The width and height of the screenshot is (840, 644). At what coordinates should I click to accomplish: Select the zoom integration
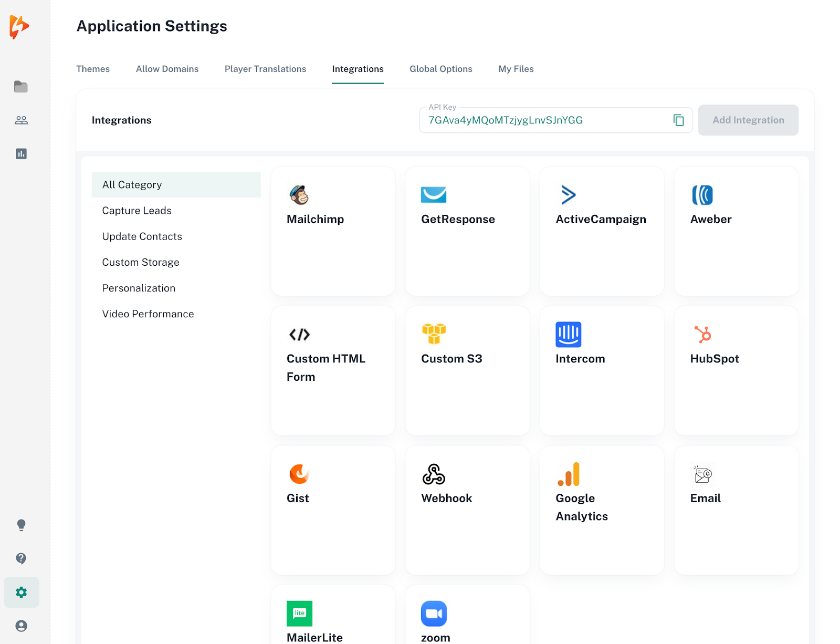click(467, 620)
